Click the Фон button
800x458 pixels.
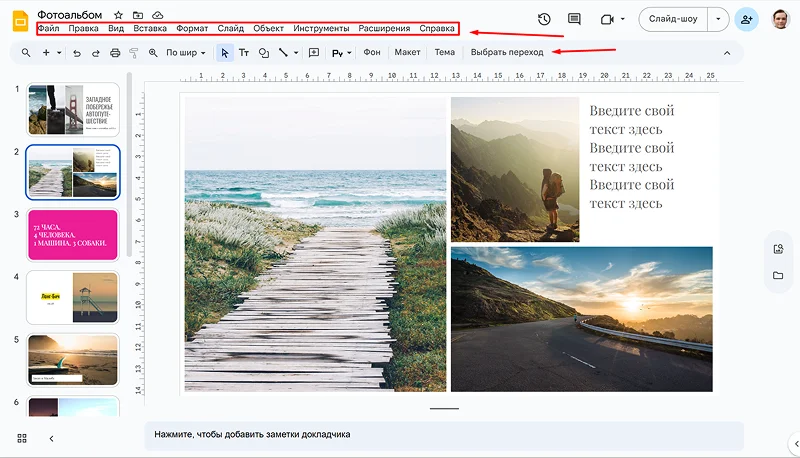[372, 52]
